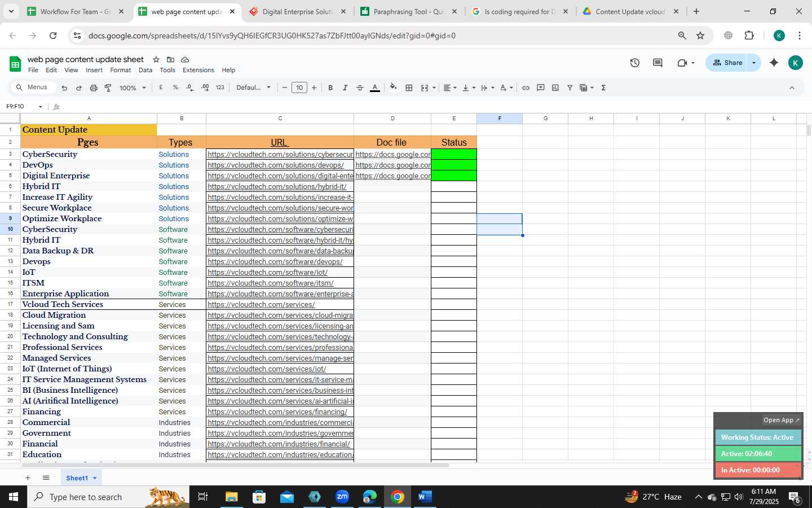Insert a link with the link icon
812x508 pixels.
coord(526,87)
